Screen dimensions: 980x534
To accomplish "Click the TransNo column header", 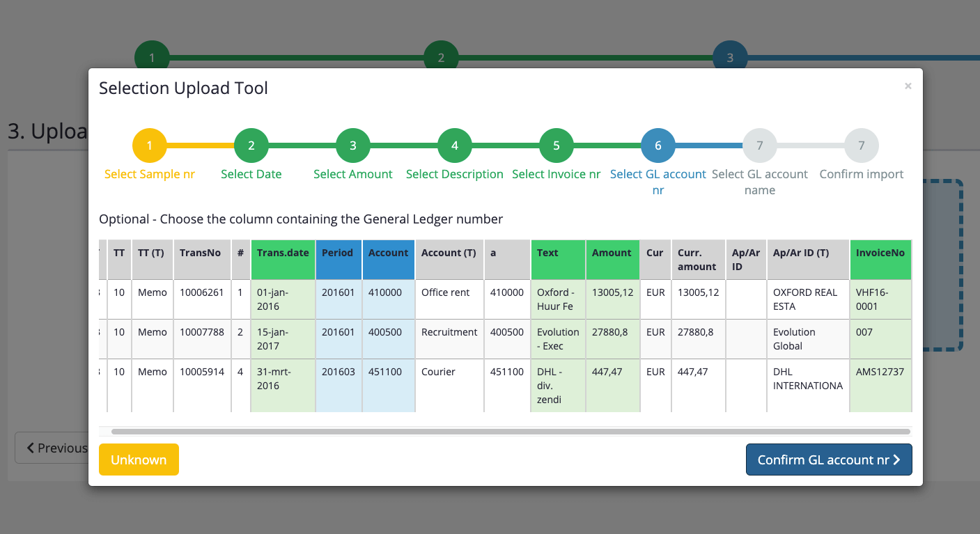I will tap(201, 253).
